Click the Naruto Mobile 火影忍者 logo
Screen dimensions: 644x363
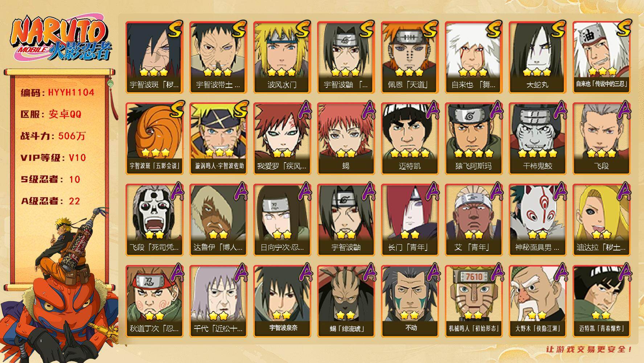click(x=61, y=39)
